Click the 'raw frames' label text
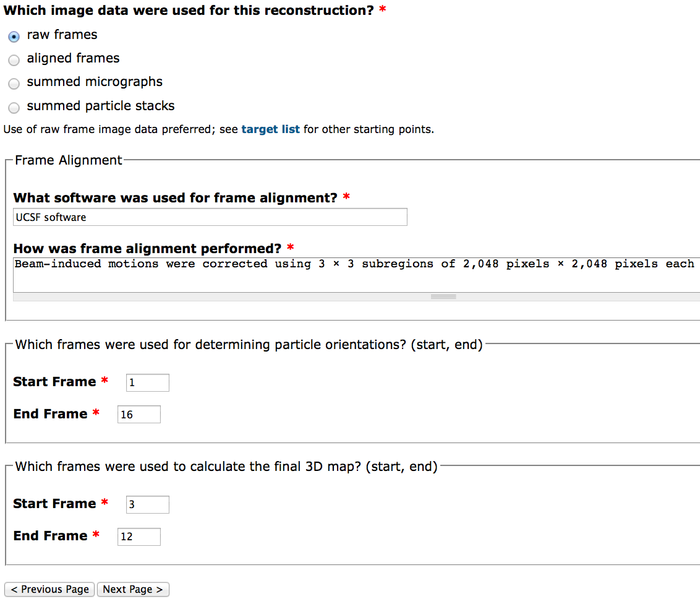Image resolution: width=700 pixels, height=604 pixels. click(x=62, y=35)
